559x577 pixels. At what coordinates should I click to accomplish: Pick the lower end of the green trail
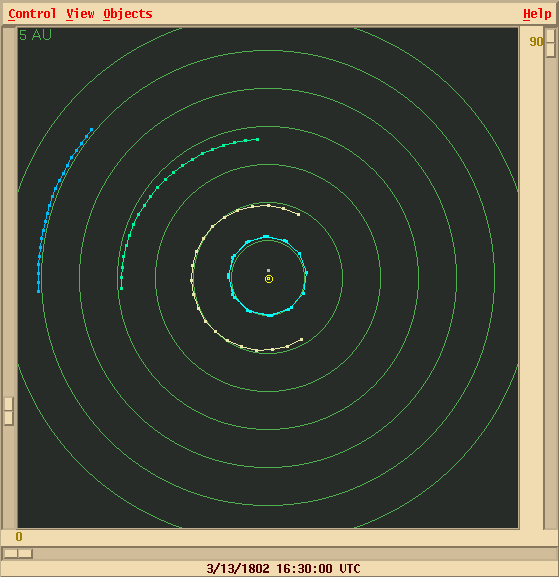[x=121, y=288]
